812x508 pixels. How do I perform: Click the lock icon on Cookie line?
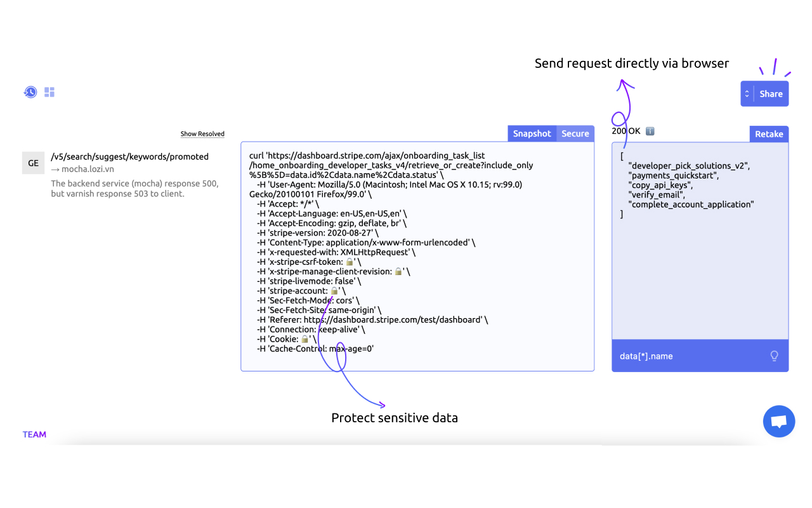pos(304,339)
